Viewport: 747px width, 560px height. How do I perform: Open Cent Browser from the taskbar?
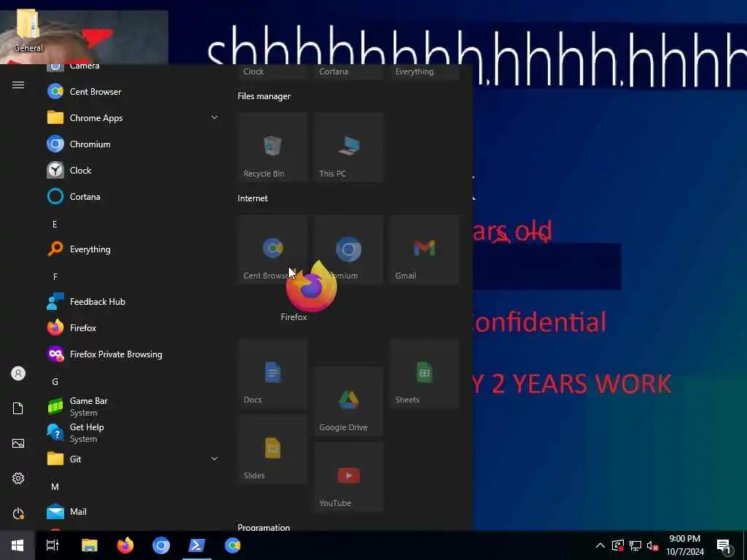click(x=233, y=545)
